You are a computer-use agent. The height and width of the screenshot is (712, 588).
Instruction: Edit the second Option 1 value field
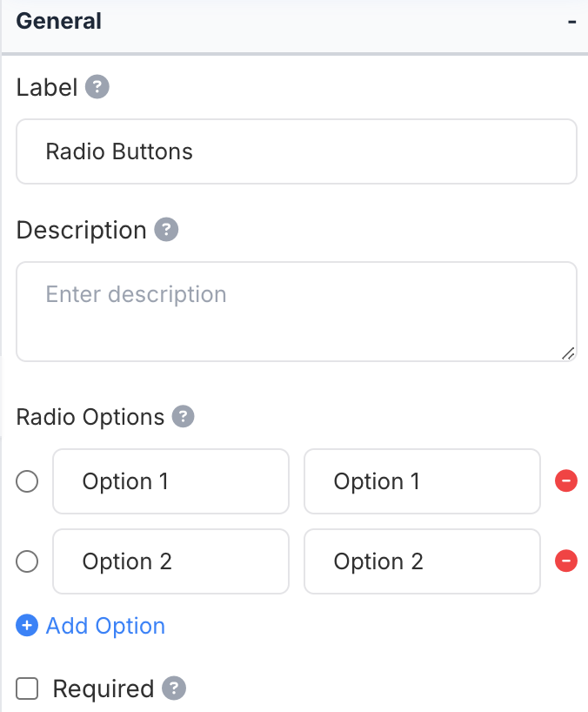click(x=422, y=481)
